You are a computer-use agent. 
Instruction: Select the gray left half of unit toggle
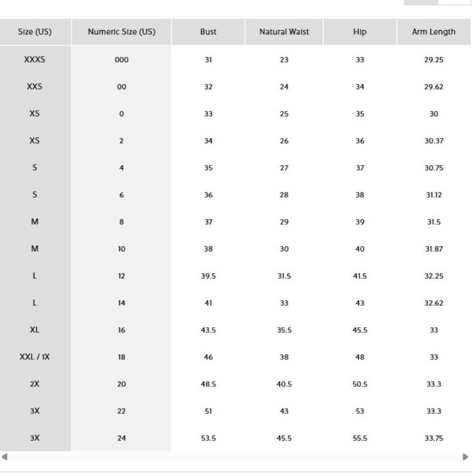(421, 2)
